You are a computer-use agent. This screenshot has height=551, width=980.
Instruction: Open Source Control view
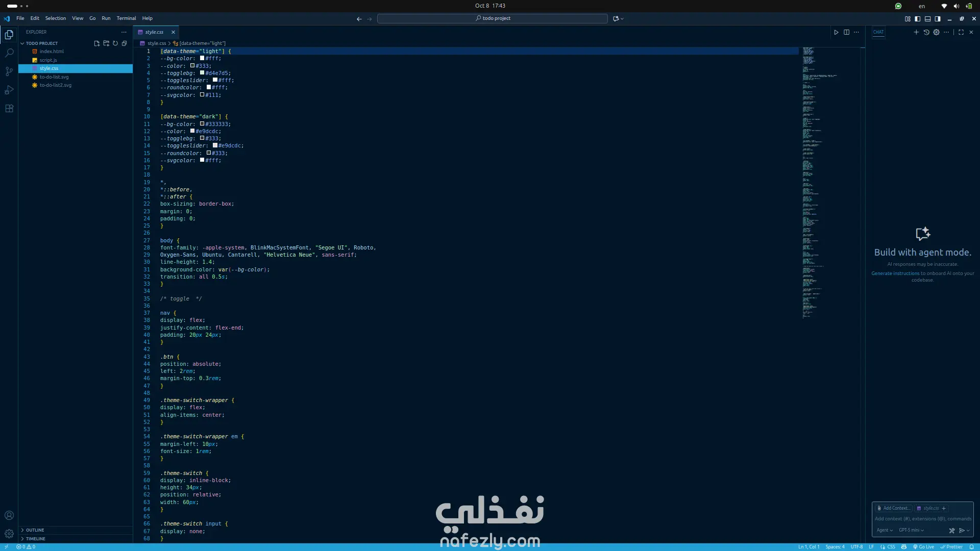(9, 71)
